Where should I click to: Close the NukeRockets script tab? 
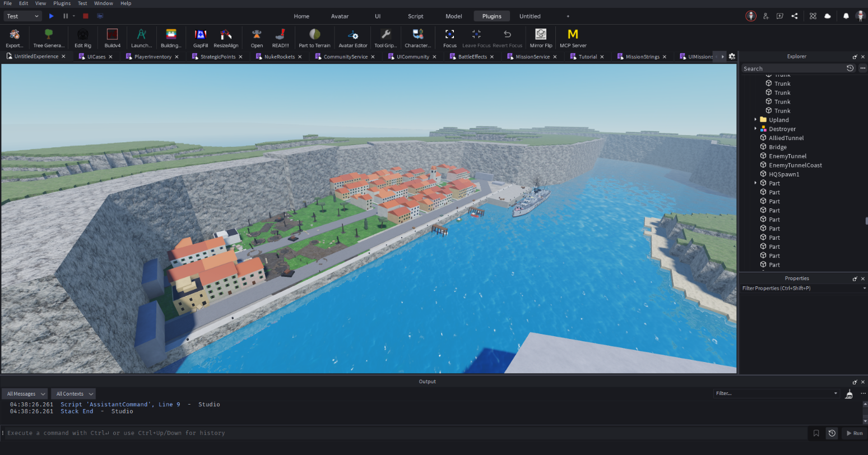click(300, 57)
